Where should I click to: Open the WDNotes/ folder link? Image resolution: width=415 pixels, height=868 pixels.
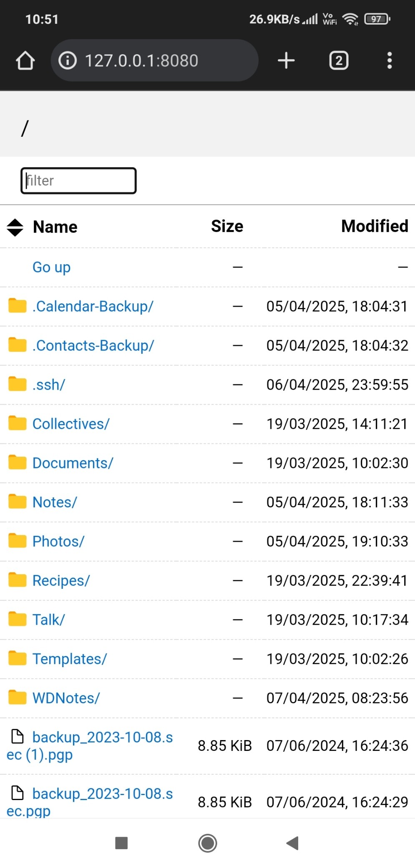point(66,698)
